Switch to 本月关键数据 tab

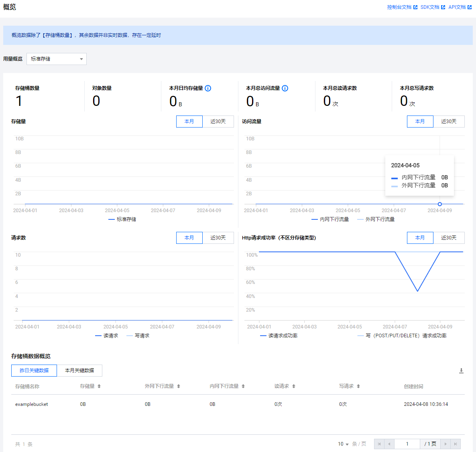pos(79,371)
